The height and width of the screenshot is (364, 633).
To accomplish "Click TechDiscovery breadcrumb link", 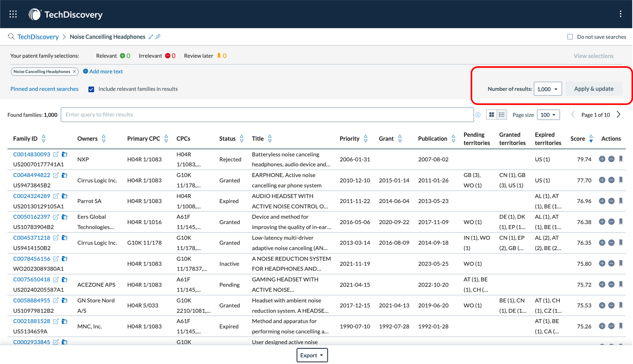I will click(38, 37).
